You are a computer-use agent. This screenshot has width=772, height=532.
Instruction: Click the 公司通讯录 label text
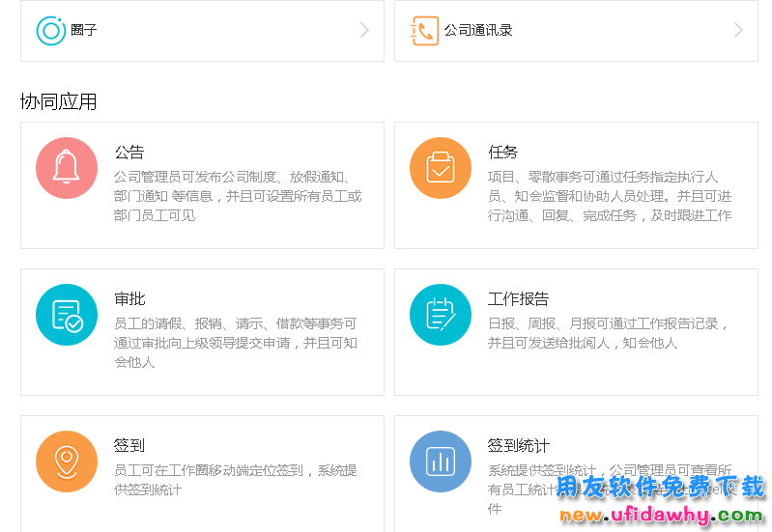[478, 30]
